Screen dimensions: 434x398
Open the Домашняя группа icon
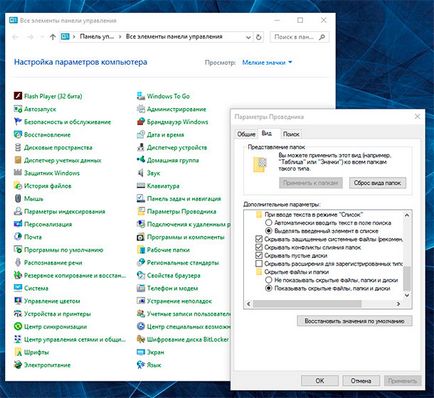tap(141, 160)
